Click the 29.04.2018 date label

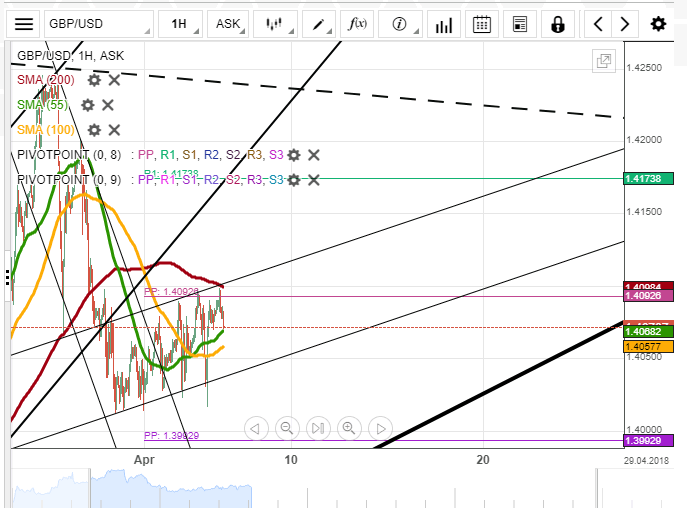point(647,461)
